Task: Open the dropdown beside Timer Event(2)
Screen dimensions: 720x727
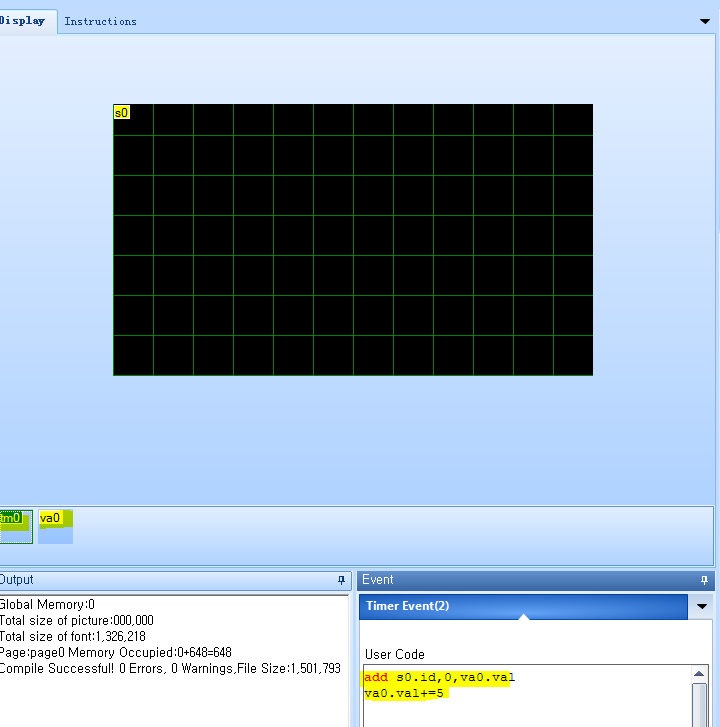Action: (x=701, y=606)
